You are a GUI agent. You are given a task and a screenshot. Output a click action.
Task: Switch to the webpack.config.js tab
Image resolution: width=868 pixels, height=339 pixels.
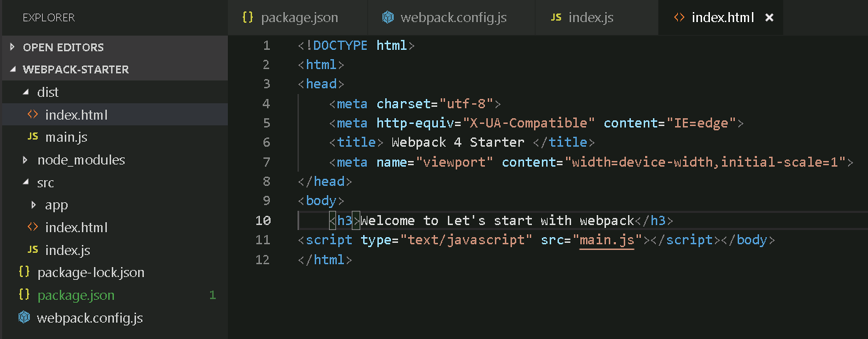click(x=454, y=18)
